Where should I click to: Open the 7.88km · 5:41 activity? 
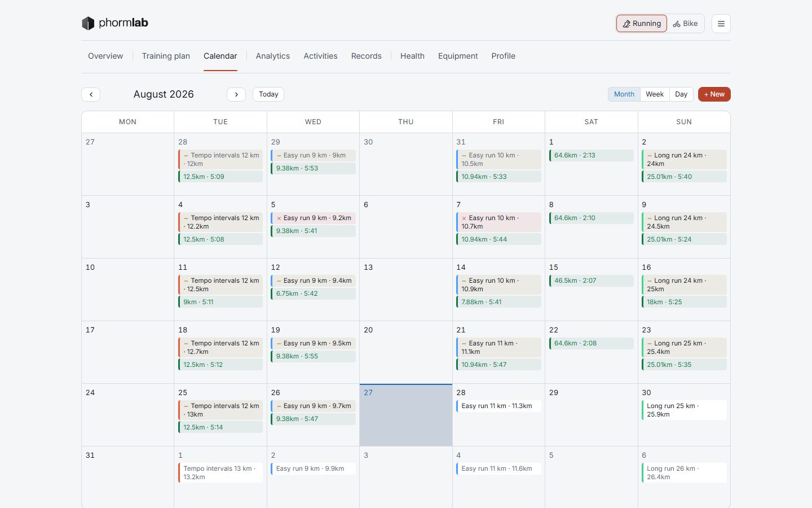pos(498,302)
